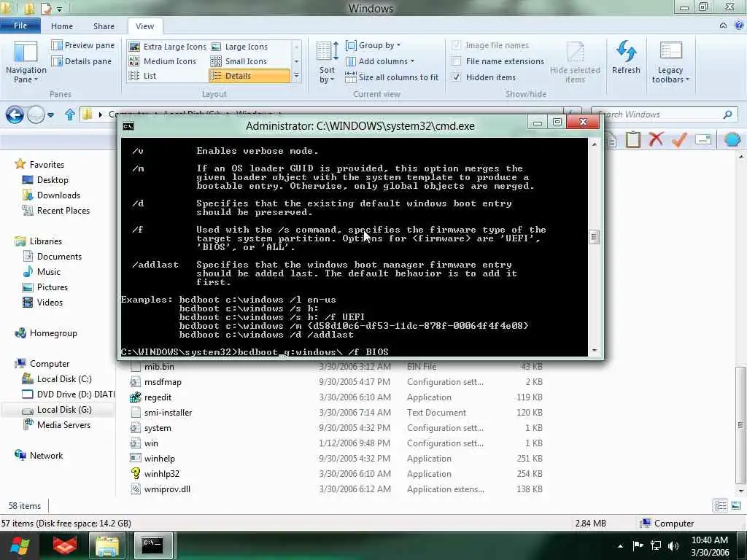
Task: Expand the Layout gallery more arrow
Action: (x=296, y=76)
